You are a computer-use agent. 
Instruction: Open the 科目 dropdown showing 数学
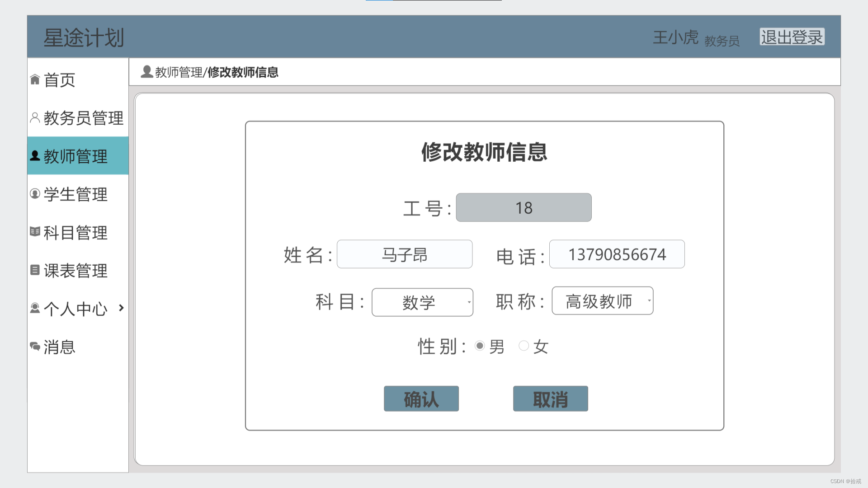click(422, 302)
